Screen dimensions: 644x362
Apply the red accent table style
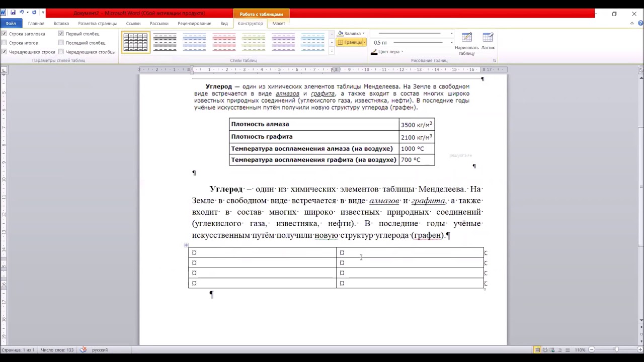(224, 42)
